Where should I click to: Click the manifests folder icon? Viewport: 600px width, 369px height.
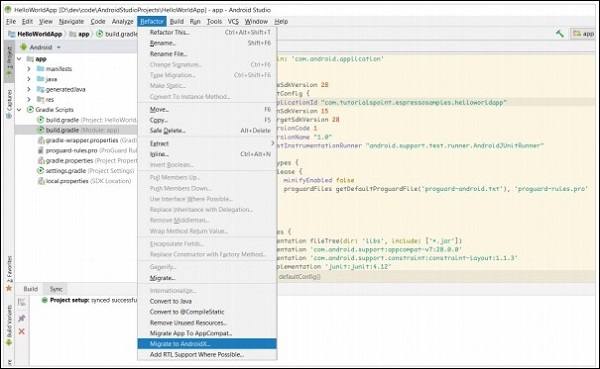(41, 69)
